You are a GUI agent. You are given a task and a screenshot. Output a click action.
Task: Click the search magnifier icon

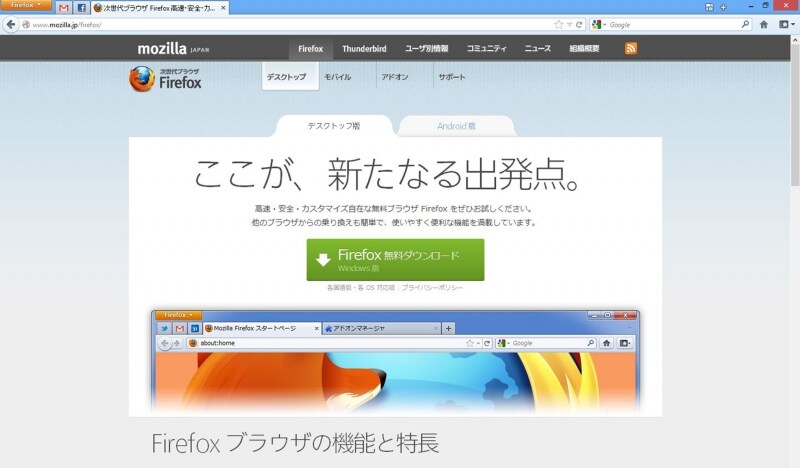745,24
